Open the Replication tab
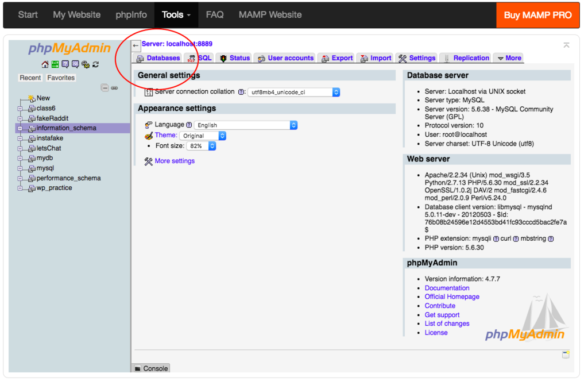The image size is (588, 381). pos(465,58)
